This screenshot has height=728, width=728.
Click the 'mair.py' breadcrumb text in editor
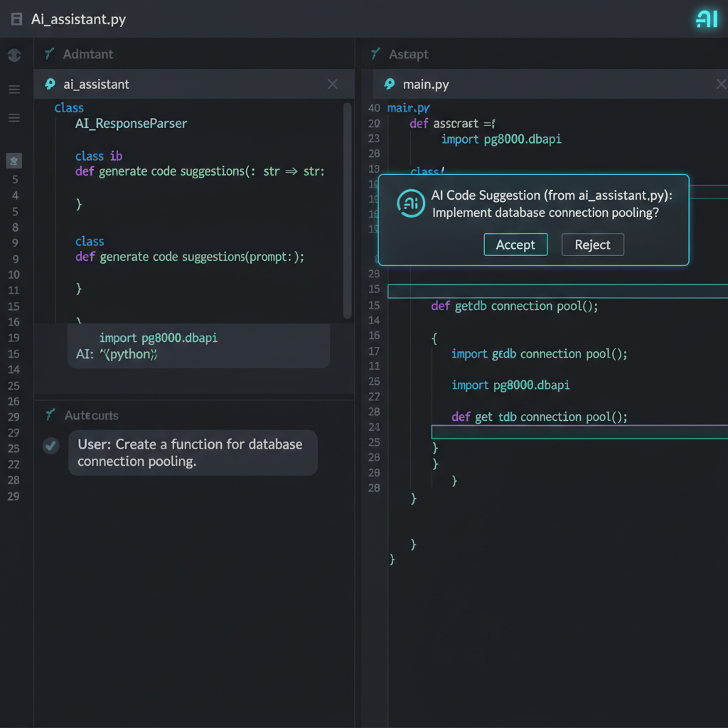(409, 108)
